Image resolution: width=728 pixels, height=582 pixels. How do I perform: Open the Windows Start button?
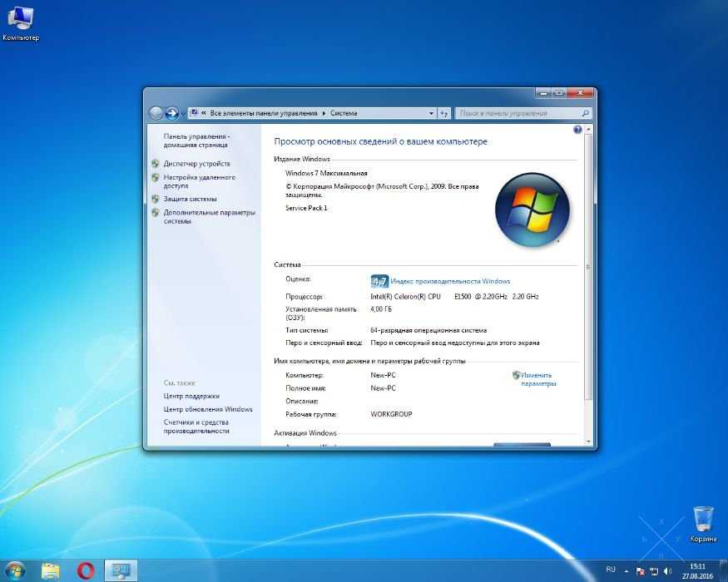pos(14,571)
